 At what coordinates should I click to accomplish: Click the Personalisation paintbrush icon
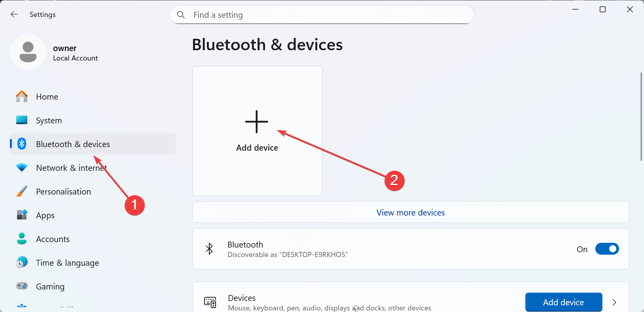[22, 191]
